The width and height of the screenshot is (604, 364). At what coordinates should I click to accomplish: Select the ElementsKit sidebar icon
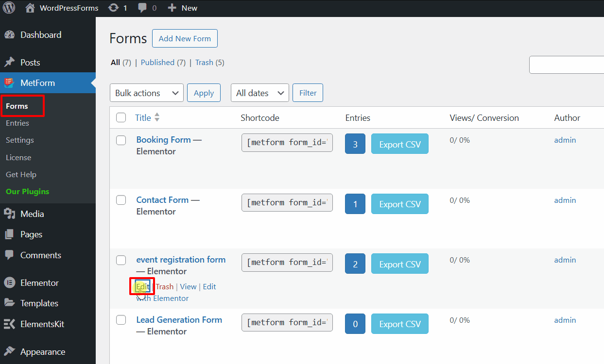(10, 324)
